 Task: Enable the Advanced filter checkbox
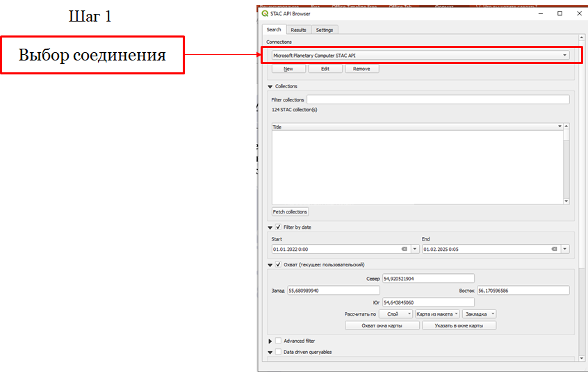pyautogui.click(x=278, y=341)
